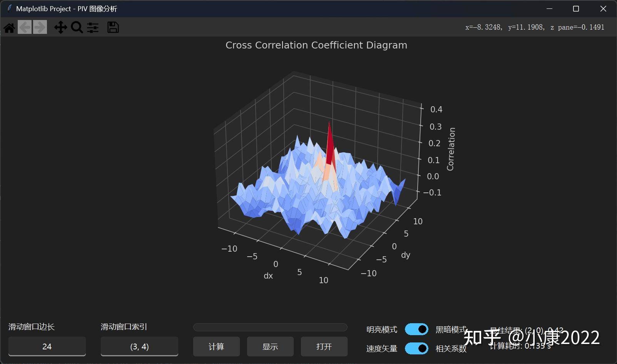Click the sliding window size field 24

pyautogui.click(x=47, y=346)
